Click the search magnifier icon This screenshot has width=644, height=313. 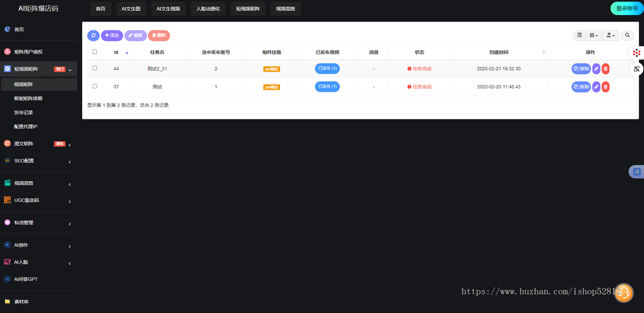point(627,35)
